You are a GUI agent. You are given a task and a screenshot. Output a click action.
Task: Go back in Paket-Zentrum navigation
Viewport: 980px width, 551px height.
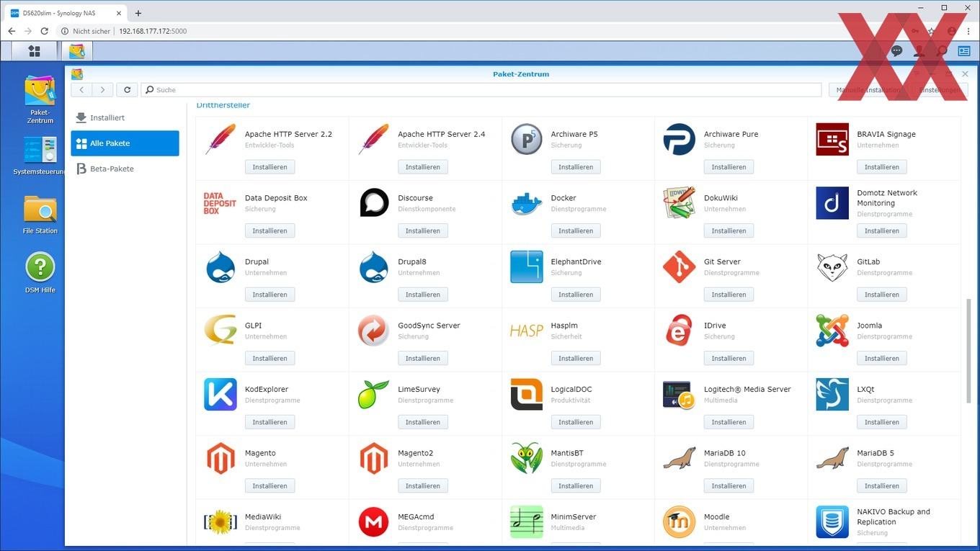pos(82,90)
